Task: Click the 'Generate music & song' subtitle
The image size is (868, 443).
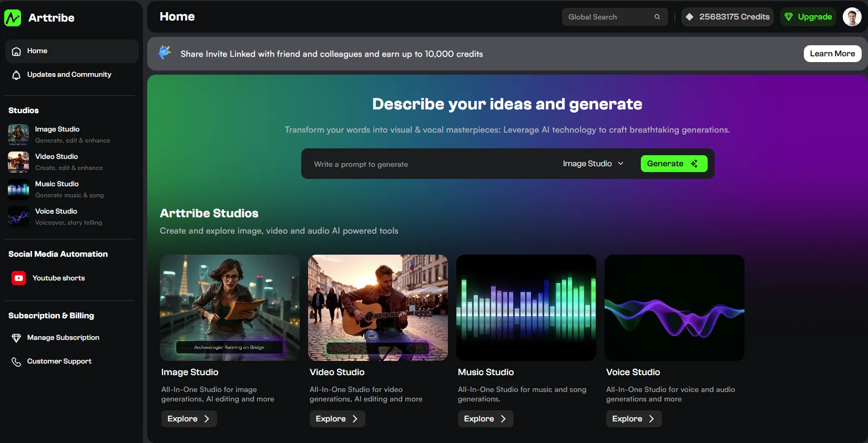Action: (69, 195)
